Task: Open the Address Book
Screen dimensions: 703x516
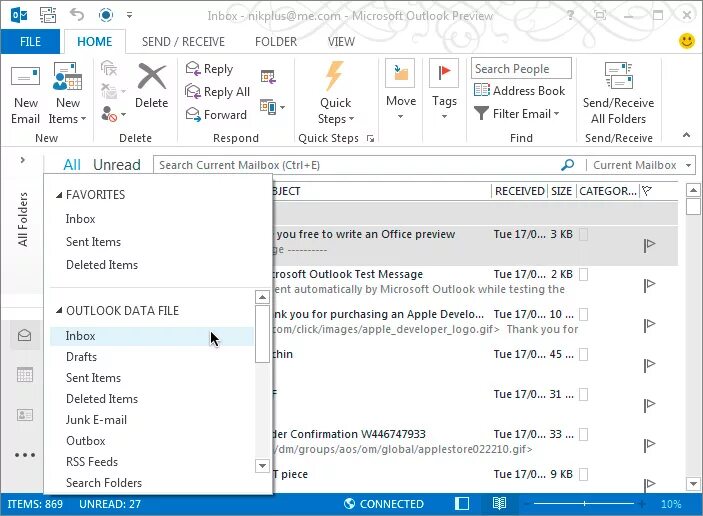Action: coord(519,91)
